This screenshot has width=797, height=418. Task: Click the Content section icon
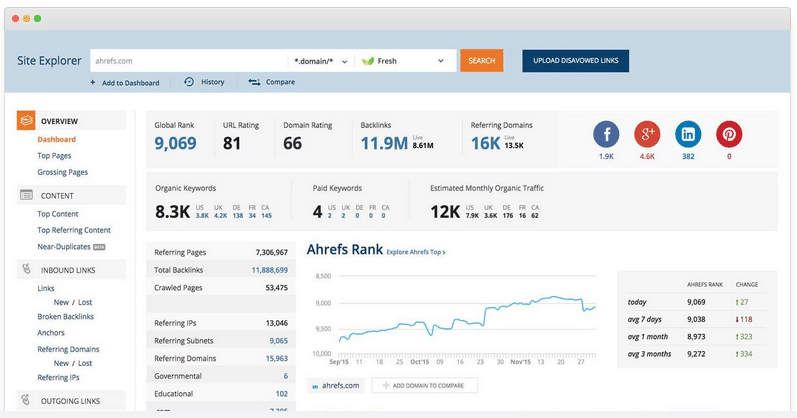(x=26, y=195)
